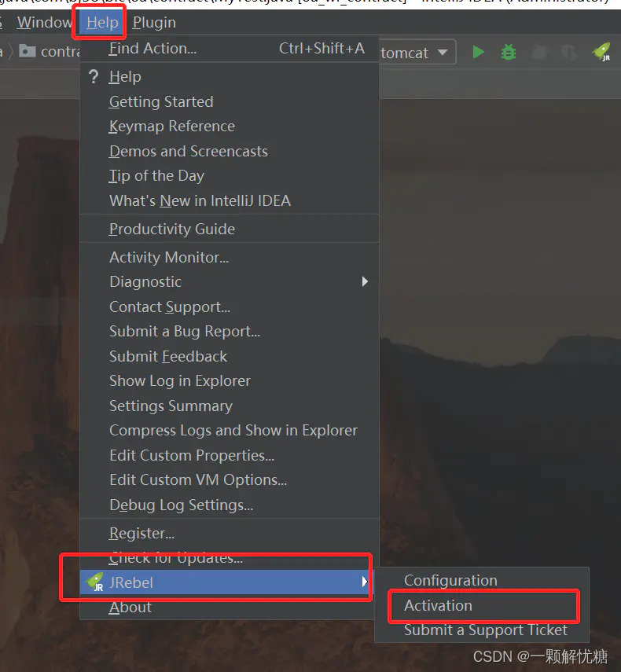Select Check for Updates... entry

[230, 557]
